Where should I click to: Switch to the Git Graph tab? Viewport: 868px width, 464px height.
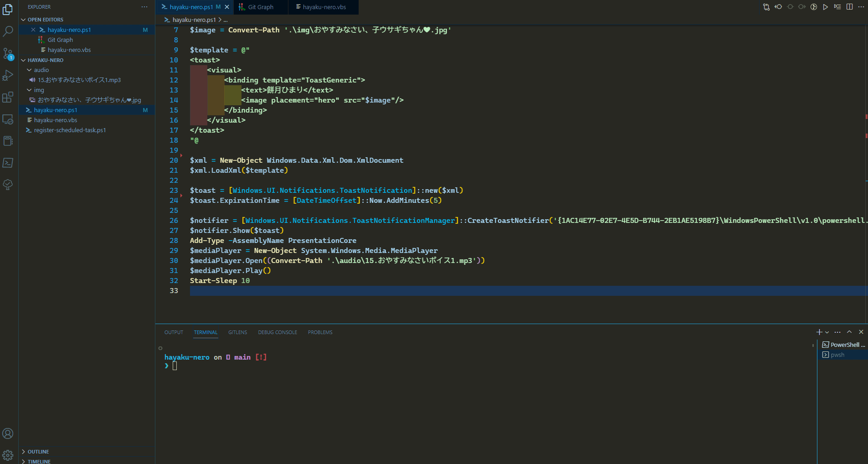(x=261, y=7)
